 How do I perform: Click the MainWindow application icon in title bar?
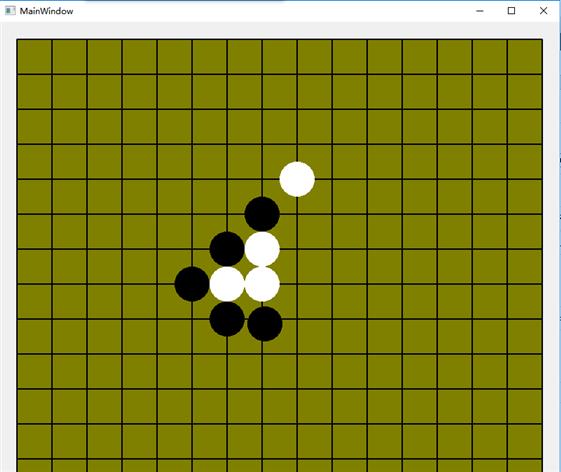(x=10, y=11)
